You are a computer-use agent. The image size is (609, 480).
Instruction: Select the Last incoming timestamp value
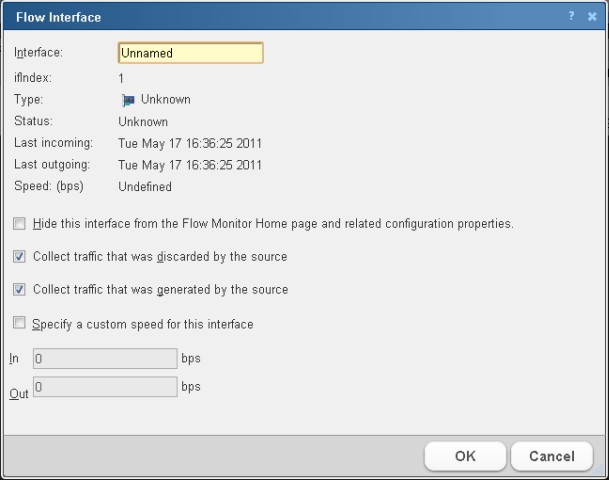tap(190, 143)
